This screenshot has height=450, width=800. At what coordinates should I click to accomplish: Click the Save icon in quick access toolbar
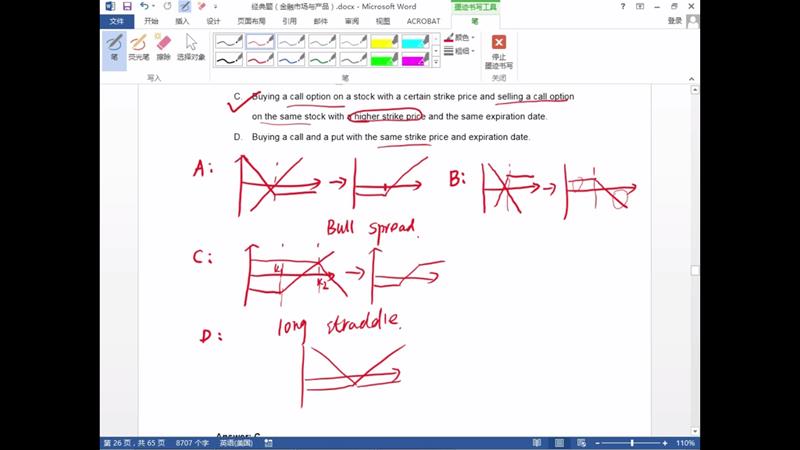[127, 6]
